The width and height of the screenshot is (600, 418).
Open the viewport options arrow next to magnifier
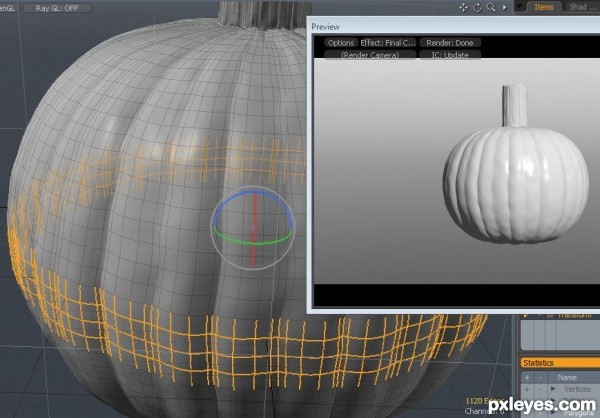point(505,7)
